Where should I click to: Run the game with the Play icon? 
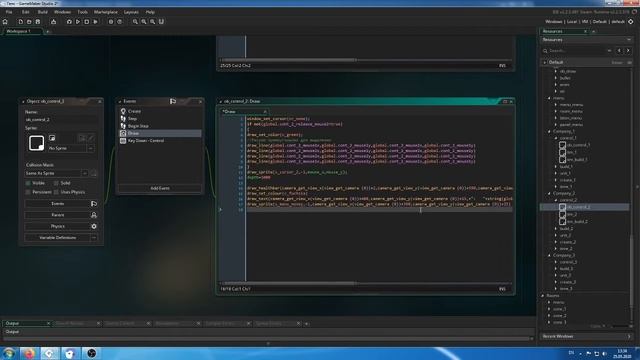click(78, 22)
